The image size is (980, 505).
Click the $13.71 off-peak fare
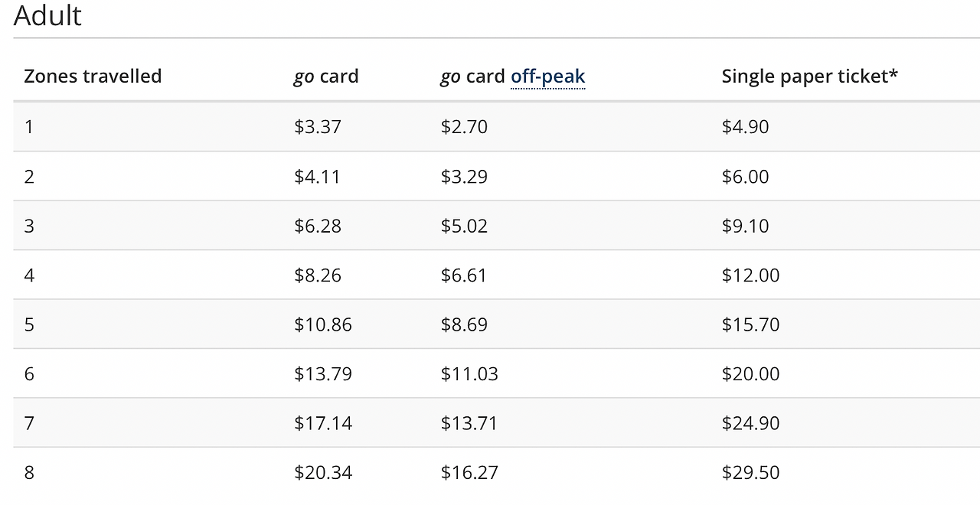point(469,423)
